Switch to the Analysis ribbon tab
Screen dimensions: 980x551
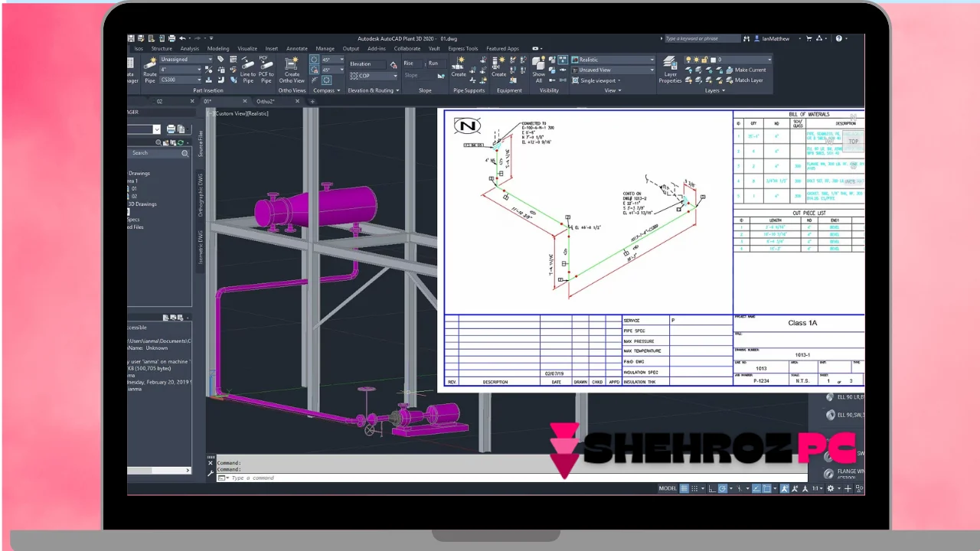coord(189,48)
